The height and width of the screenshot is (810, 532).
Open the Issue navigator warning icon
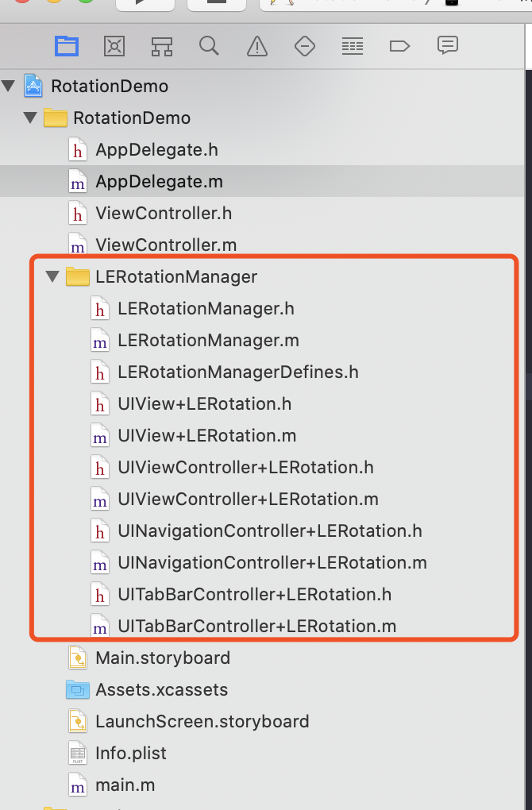point(257,46)
